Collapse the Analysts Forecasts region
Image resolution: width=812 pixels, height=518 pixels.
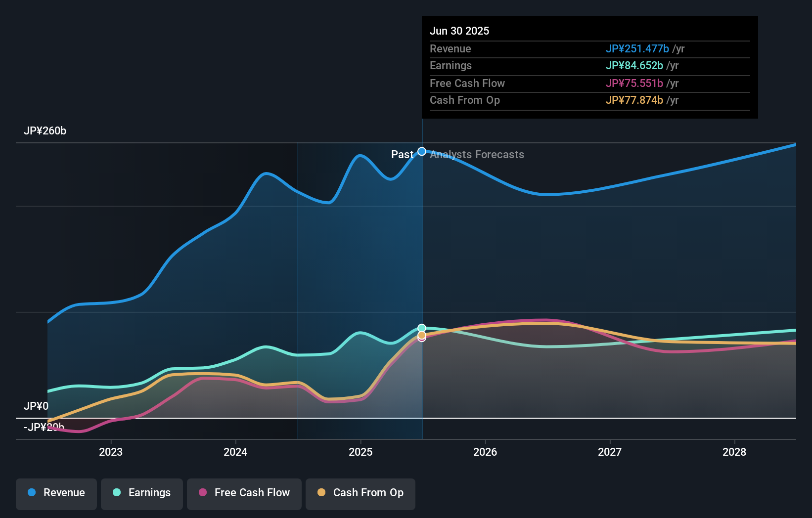477,154
